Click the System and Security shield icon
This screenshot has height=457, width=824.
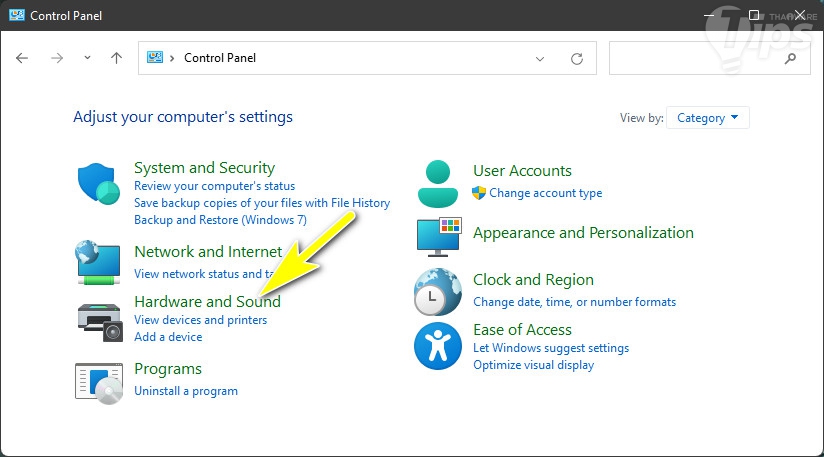[x=98, y=184]
